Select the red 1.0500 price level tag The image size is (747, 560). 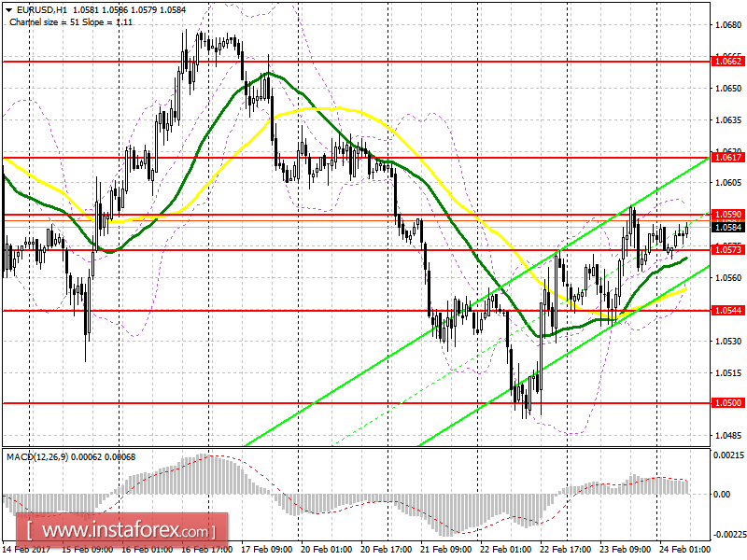click(728, 403)
